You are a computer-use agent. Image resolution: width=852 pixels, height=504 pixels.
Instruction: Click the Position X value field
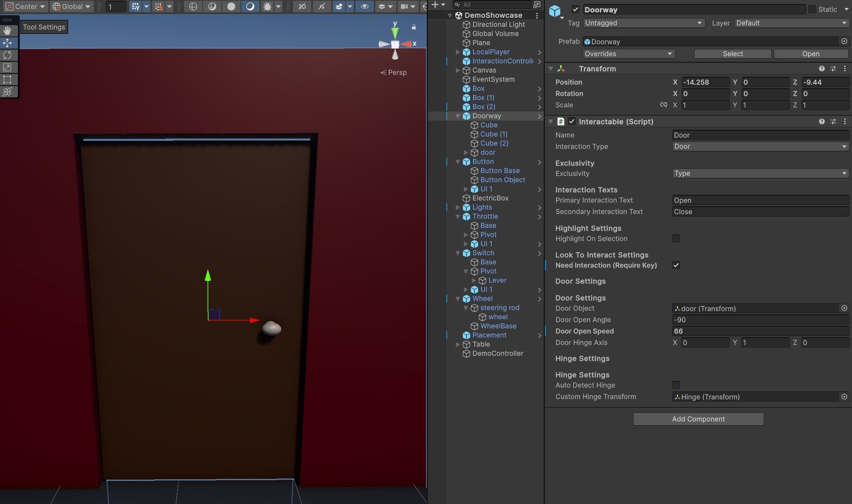click(705, 82)
